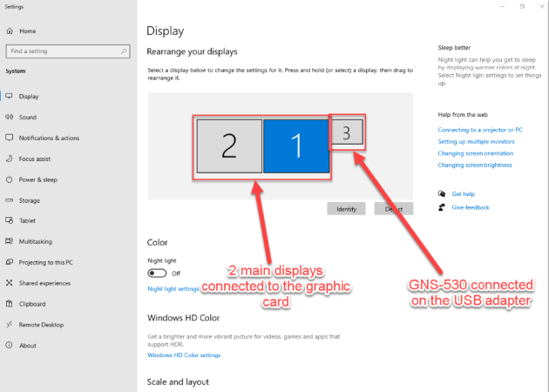
Task: Click the Identify button
Action: point(346,209)
